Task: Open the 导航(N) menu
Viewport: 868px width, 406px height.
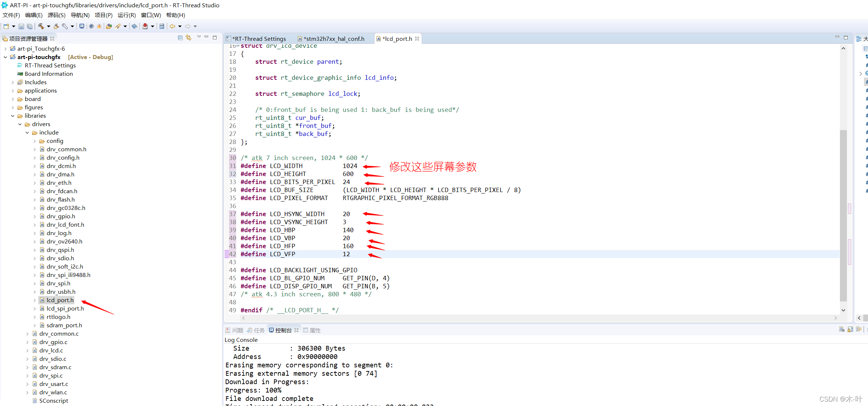Action: 80,15
